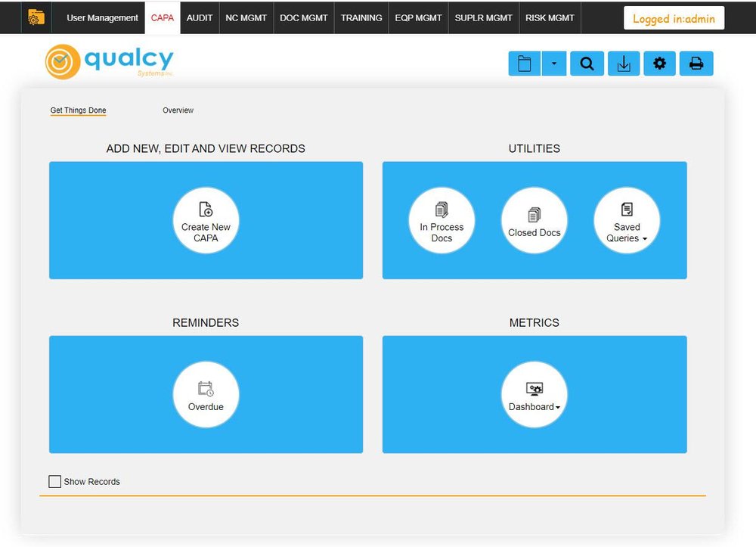Open the In Process Docs icon
The image size is (756, 547).
(442, 219)
